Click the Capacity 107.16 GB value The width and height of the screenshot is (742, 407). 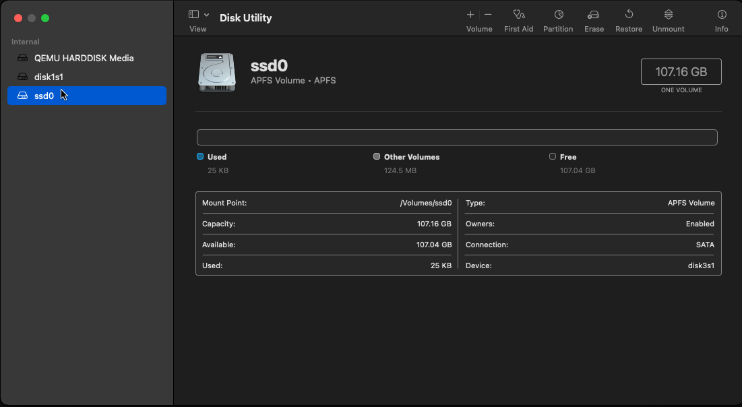point(434,224)
